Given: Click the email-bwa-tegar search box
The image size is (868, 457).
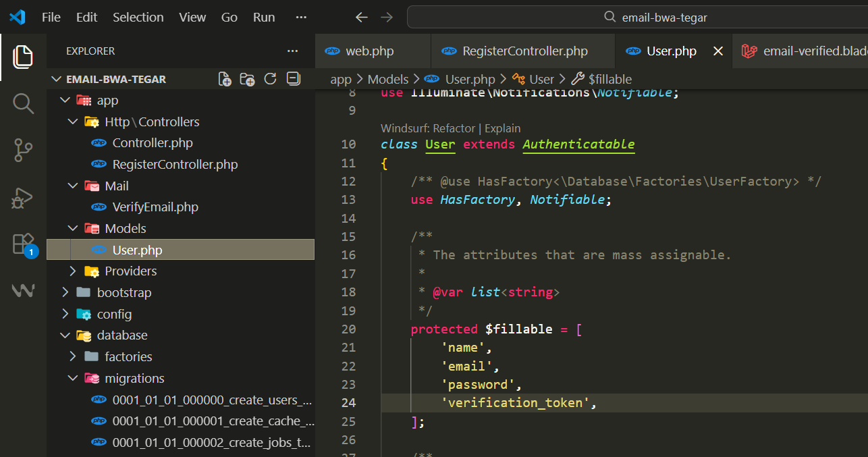Looking at the screenshot, I should [637, 18].
